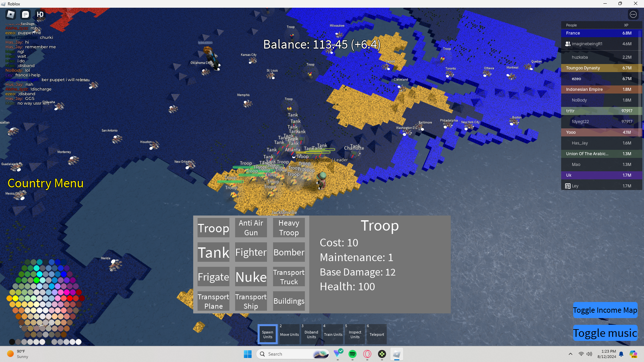Select the Spawn Units hotbar slot

268,334
